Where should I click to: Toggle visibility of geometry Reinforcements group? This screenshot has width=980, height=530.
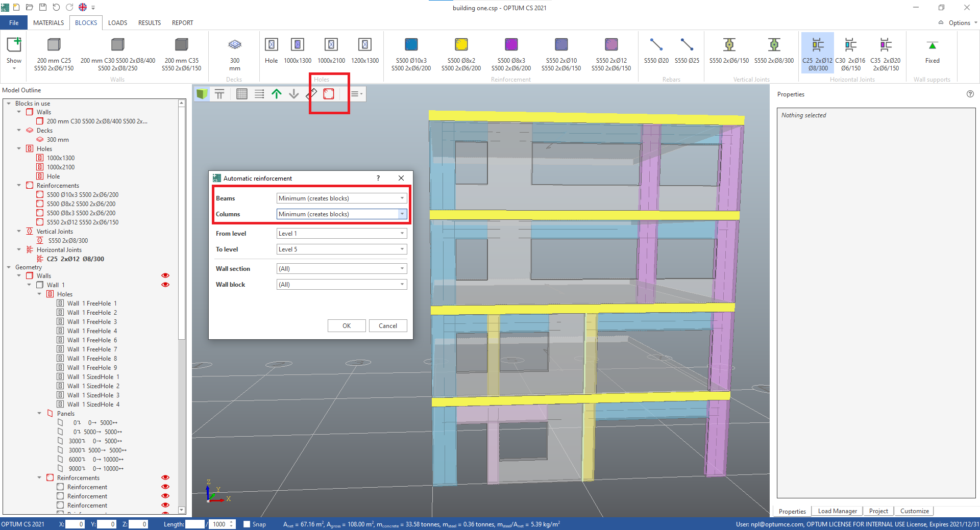(x=165, y=477)
